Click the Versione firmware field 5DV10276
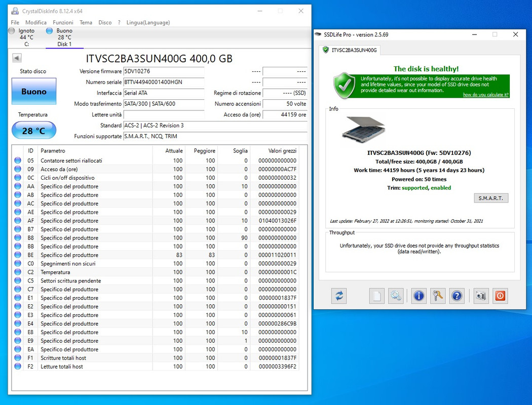 coord(164,71)
